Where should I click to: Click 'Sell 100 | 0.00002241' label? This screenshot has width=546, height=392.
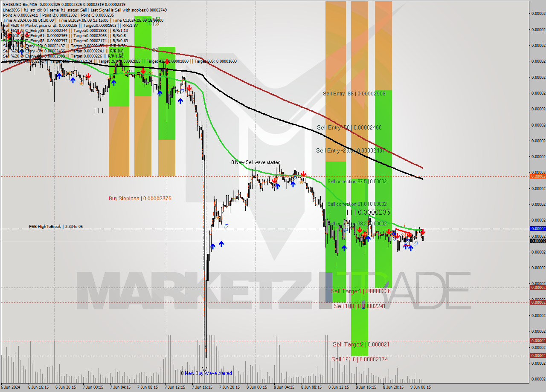pyautogui.click(x=360, y=306)
